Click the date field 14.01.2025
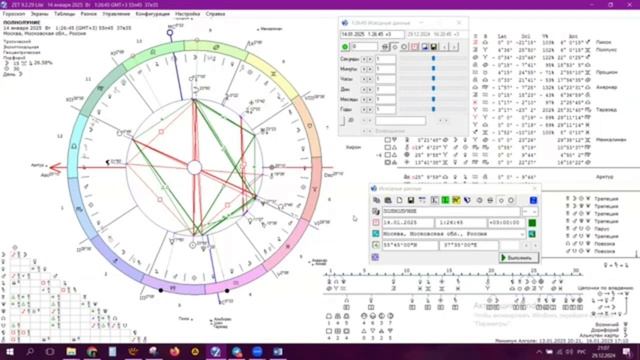The height and width of the screenshot is (360, 640). pyautogui.click(x=408, y=222)
